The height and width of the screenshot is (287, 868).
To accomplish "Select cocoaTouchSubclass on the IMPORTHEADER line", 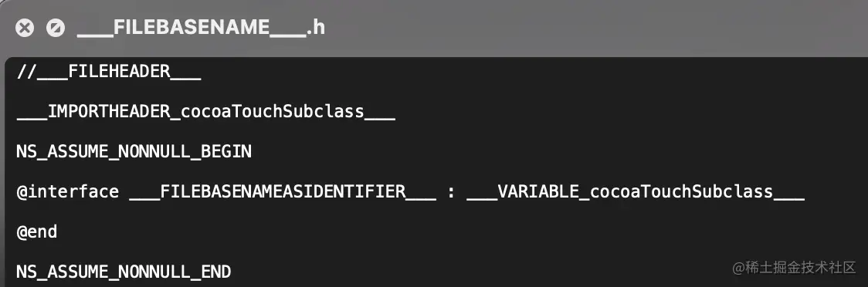I will point(273,113).
